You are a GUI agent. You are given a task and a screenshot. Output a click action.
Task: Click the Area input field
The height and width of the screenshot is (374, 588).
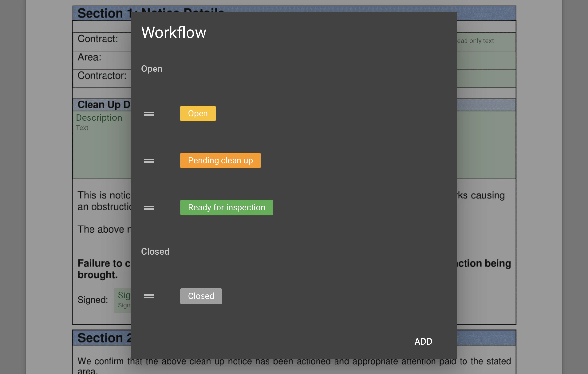pyautogui.click(x=483, y=60)
